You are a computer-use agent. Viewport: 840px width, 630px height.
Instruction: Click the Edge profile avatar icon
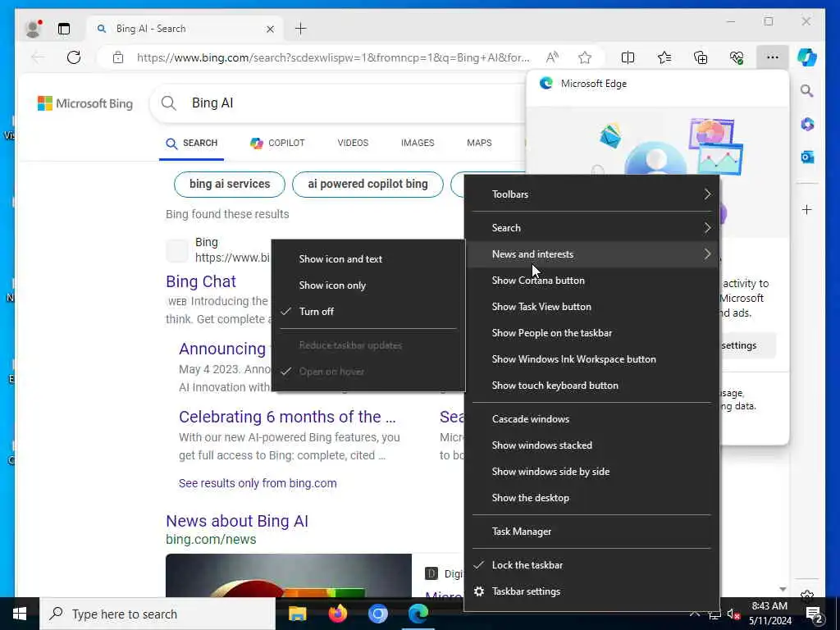click(33, 29)
